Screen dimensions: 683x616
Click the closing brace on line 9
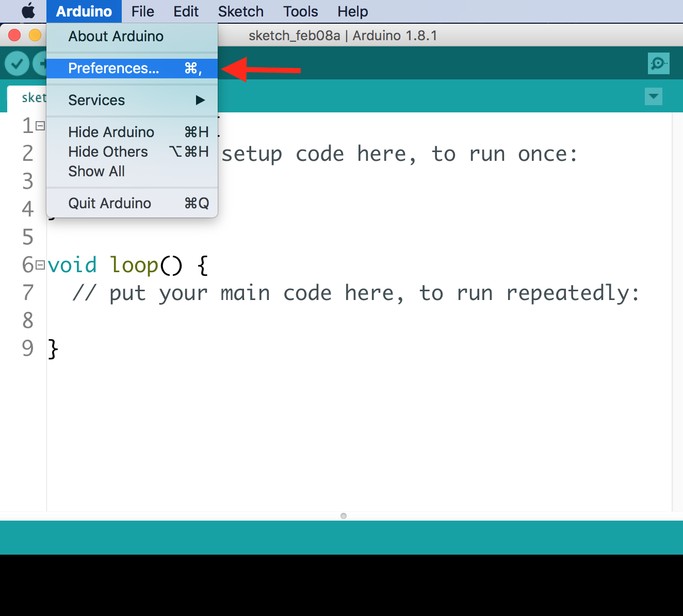(x=53, y=348)
